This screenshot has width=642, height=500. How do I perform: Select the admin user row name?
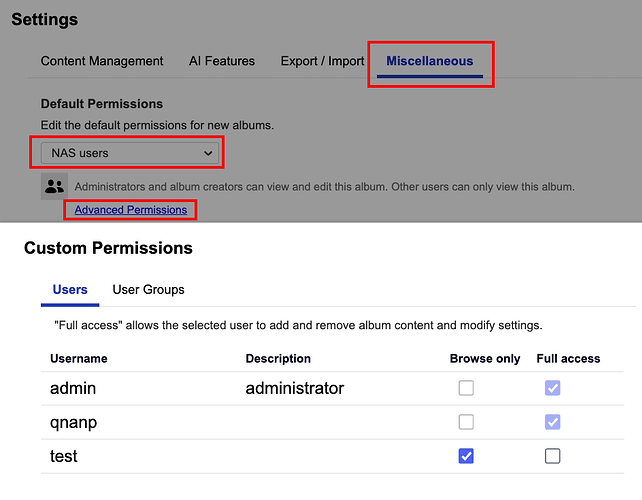click(x=74, y=388)
